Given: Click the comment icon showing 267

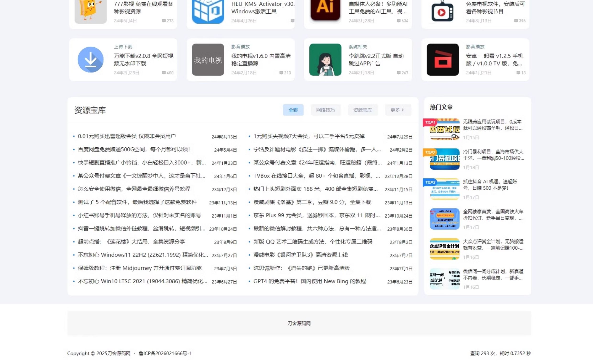Looking at the screenshot, I should point(399,73).
